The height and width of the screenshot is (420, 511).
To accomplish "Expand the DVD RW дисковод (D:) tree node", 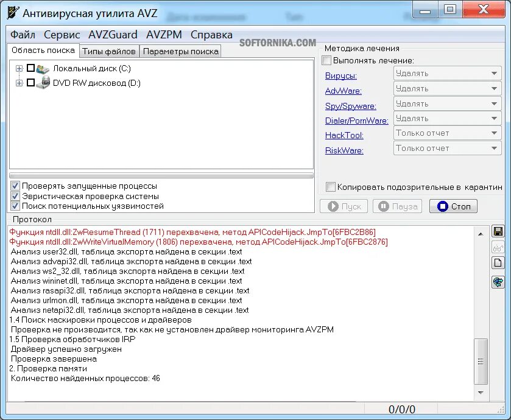I will pos(19,83).
